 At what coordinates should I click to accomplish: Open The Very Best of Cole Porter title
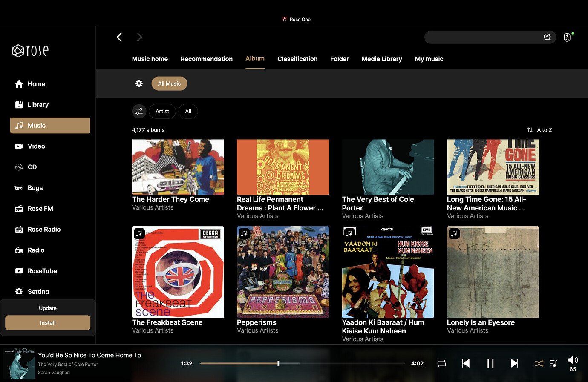pyautogui.click(x=378, y=204)
